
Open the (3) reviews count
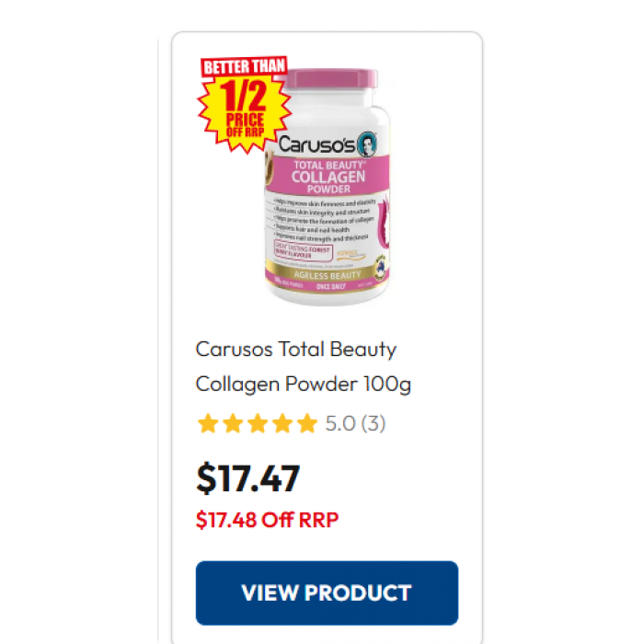coord(374,423)
